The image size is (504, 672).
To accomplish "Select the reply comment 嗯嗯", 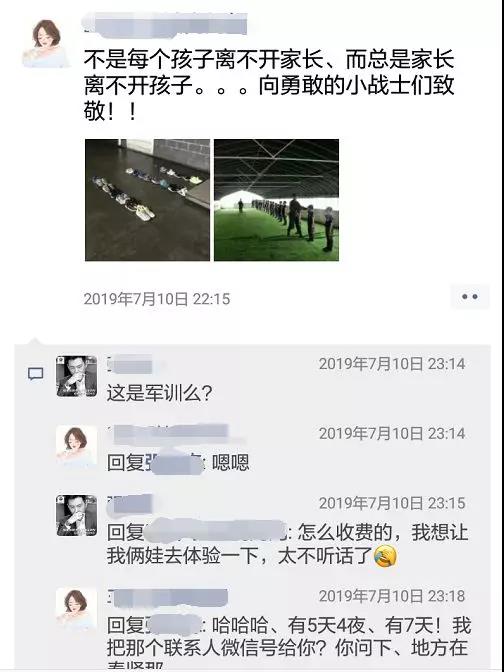I will click(x=178, y=463).
